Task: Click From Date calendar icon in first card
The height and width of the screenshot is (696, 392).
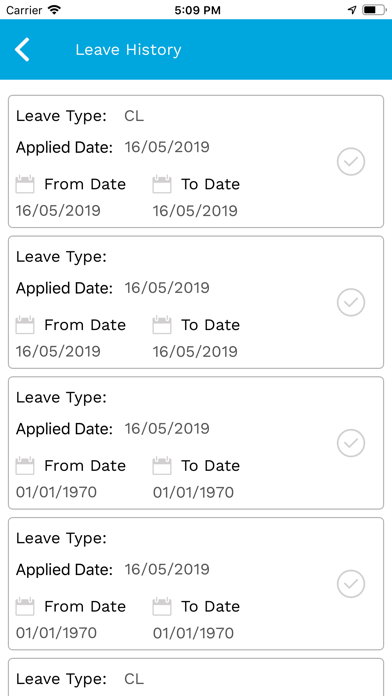Action: pos(25,184)
